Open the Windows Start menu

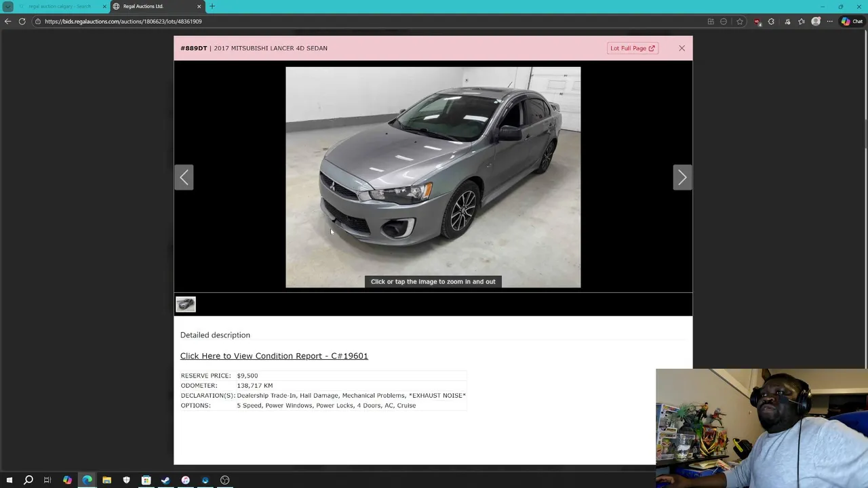pos(9,480)
